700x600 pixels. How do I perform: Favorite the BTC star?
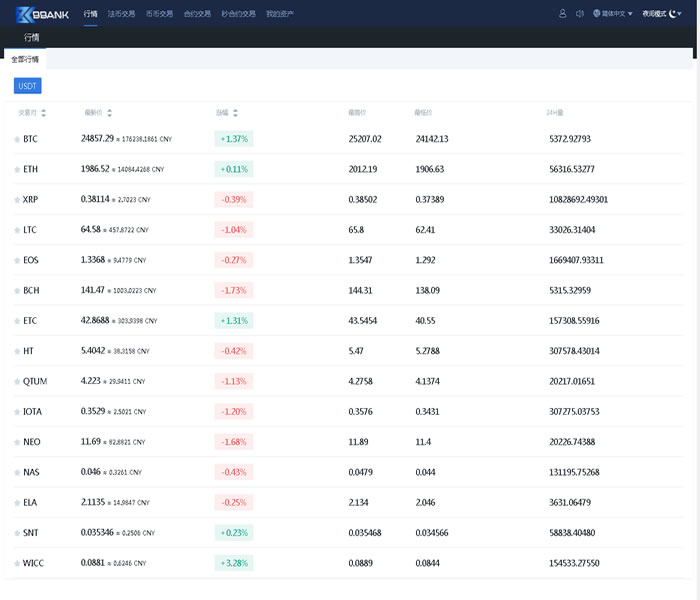point(17,139)
